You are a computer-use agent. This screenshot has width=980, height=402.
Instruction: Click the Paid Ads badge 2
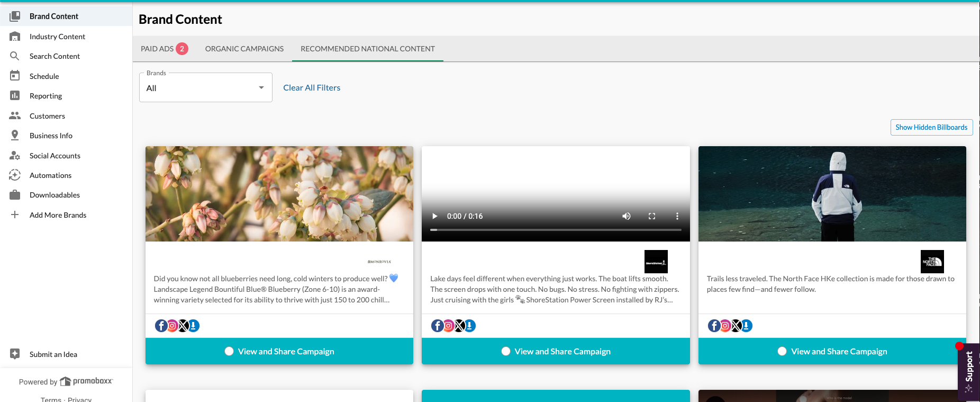point(182,49)
